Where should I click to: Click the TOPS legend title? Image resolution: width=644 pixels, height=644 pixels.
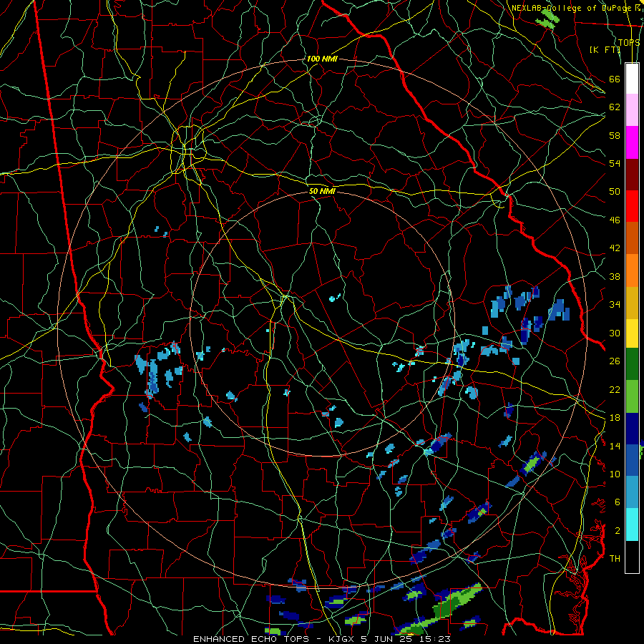(629, 42)
